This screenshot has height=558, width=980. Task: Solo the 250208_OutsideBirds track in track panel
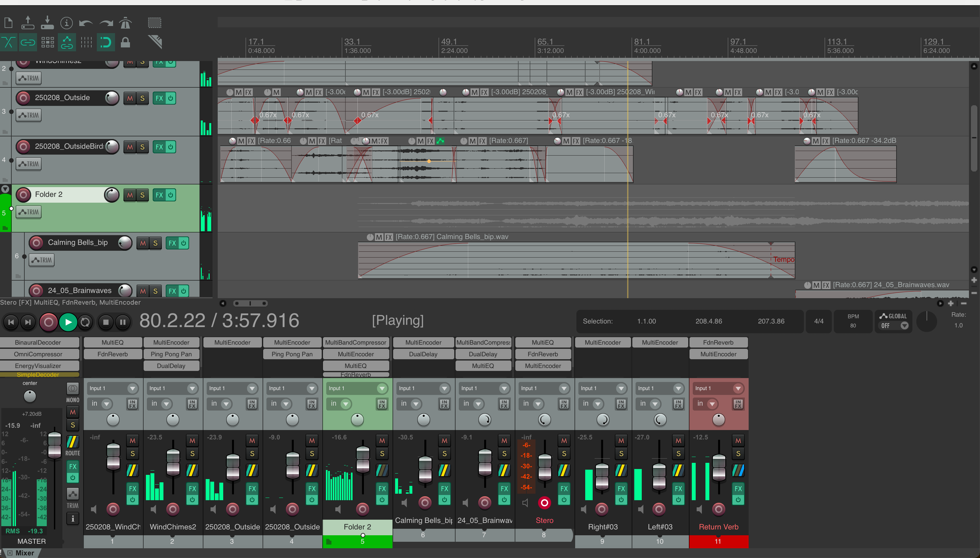(x=142, y=147)
